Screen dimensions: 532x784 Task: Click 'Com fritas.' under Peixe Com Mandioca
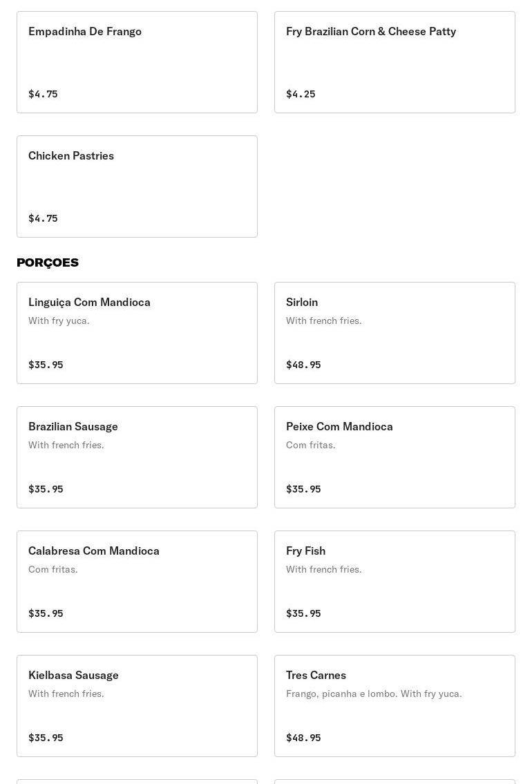(x=310, y=445)
